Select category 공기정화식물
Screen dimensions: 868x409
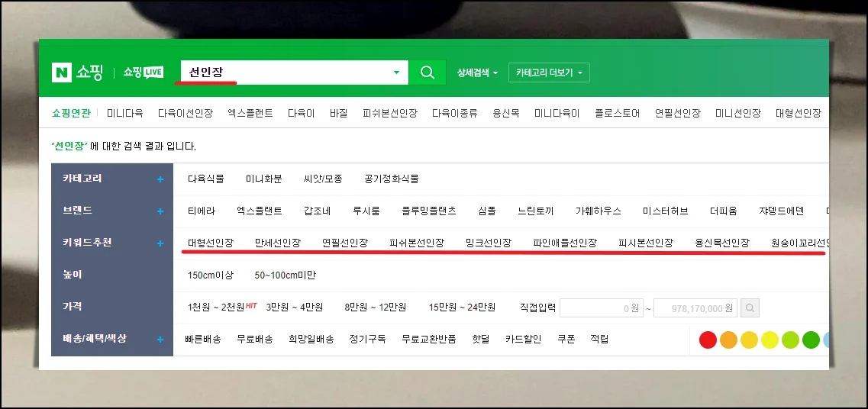point(392,179)
